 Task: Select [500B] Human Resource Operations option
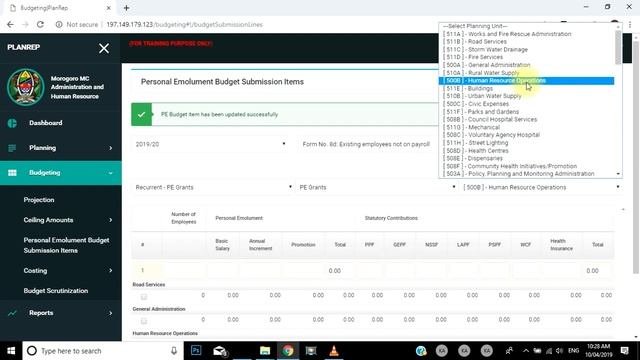click(527, 80)
